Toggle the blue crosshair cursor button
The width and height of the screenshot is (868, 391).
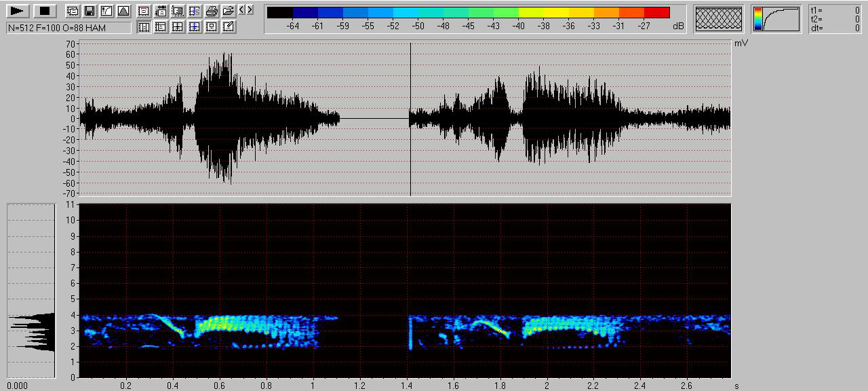click(195, 26)
